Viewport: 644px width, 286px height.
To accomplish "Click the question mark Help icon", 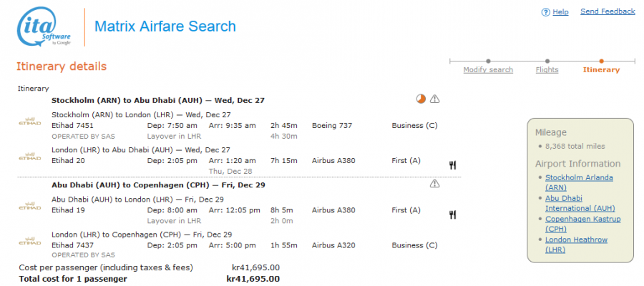I will pos(545,12).
